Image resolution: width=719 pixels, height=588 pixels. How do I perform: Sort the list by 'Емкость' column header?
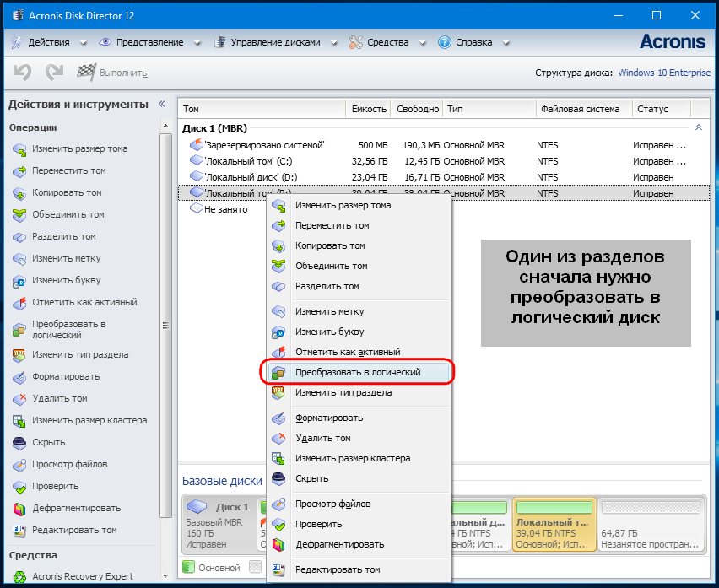tap(369, 109)
